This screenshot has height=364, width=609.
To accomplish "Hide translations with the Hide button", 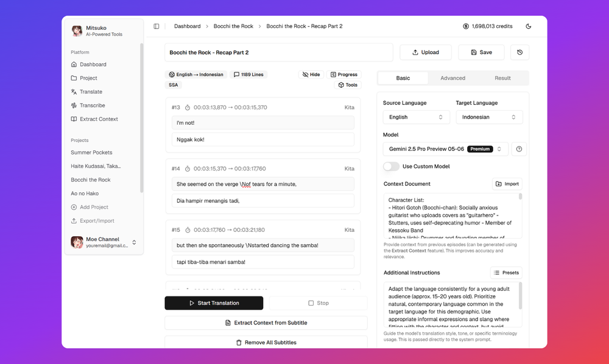I will (311, 74).
